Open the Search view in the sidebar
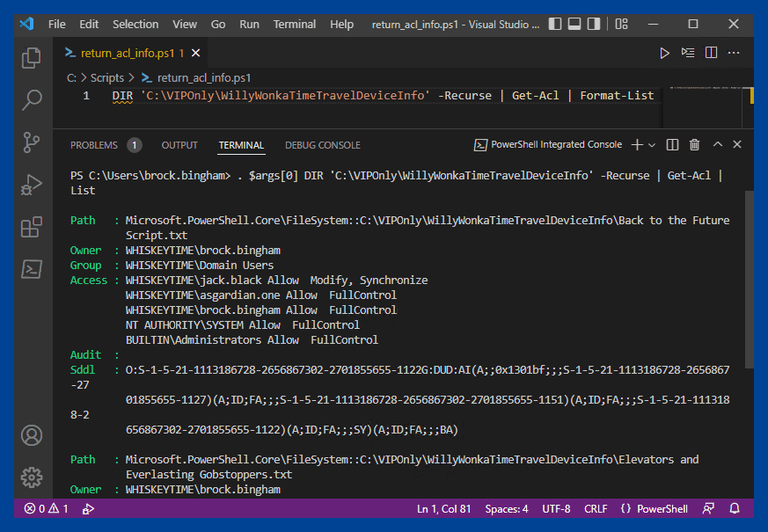The width and height of the screenshot is (768, 532). pyautogui.click(x=31, y=99)
